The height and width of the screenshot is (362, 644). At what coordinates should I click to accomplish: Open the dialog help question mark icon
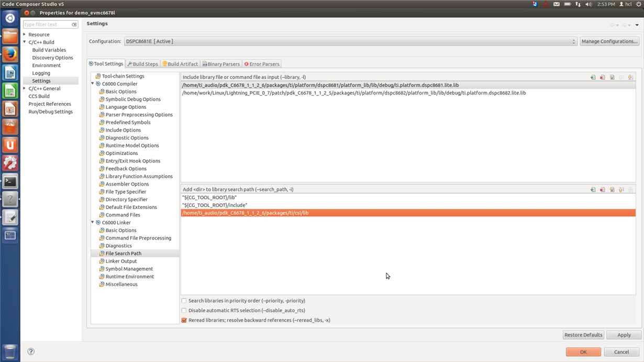click(31, 352)
